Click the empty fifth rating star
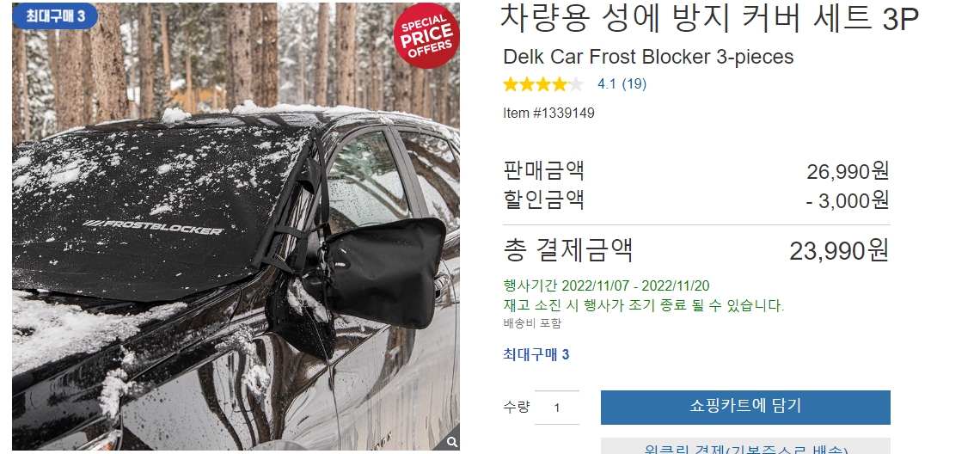The image size is (980, 454). tap(576, 83)
